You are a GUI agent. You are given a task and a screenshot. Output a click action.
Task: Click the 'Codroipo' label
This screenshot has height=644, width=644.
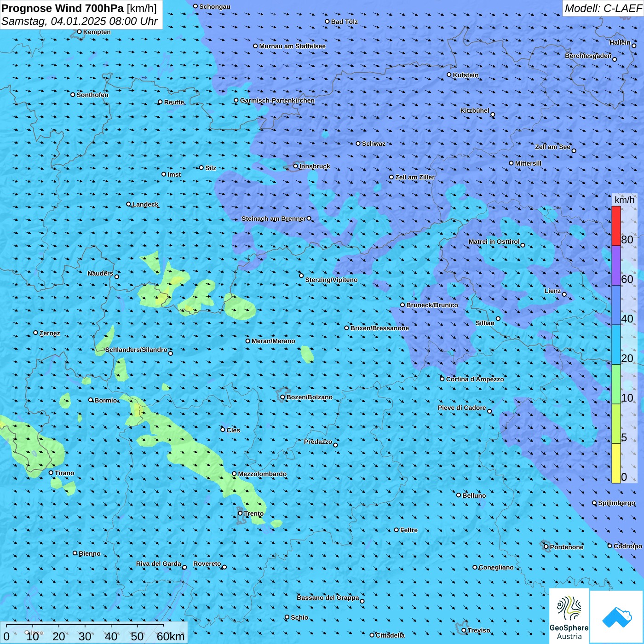pos(627,546)
